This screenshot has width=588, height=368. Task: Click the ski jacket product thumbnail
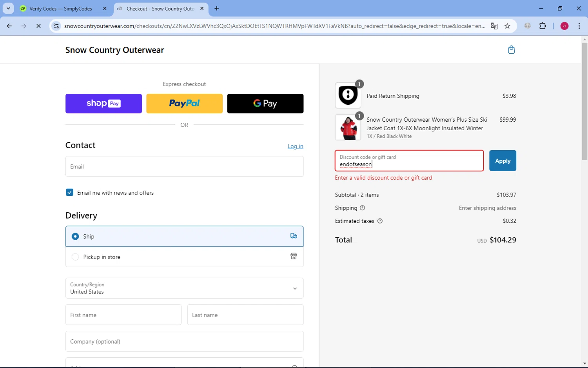[x=348, y=127]
